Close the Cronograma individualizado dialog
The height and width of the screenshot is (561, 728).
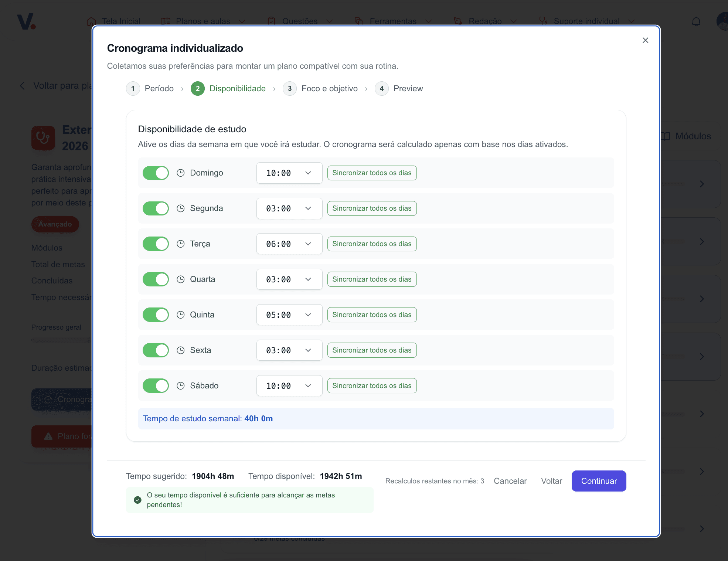tap(645, 40)
